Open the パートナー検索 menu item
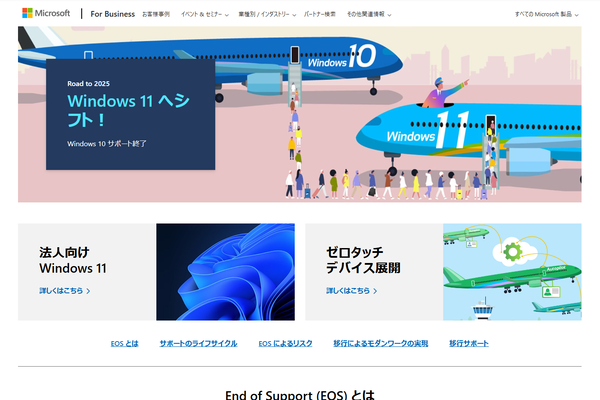The image size is (600, 400). click(x=320, y=14)
